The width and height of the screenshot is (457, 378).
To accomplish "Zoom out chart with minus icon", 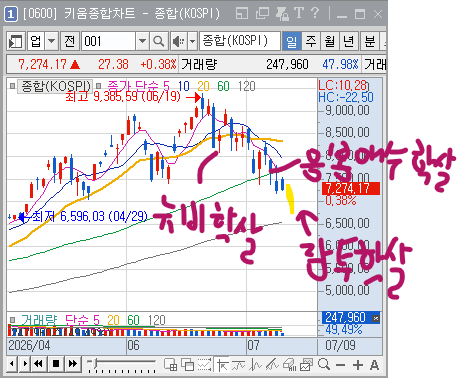I will [x=340, y=365].
